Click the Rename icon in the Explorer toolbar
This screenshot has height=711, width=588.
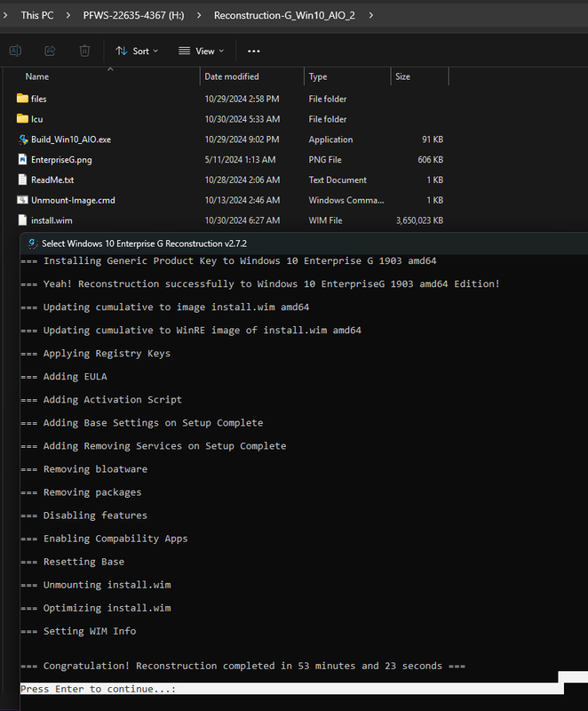[x=15, y=51]
